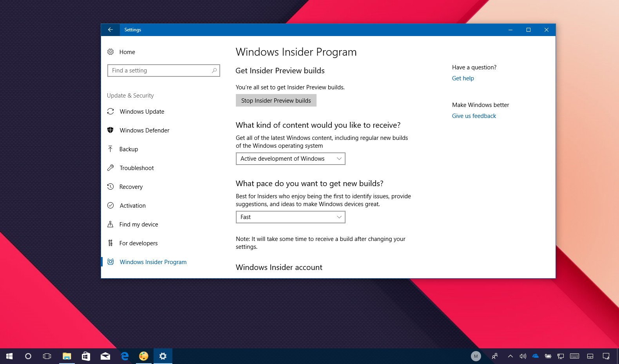Open the Paint palette app on taskbar
The width and height of the screenshot is (619, 364).
pyautogui.click(x=144, y=356)
